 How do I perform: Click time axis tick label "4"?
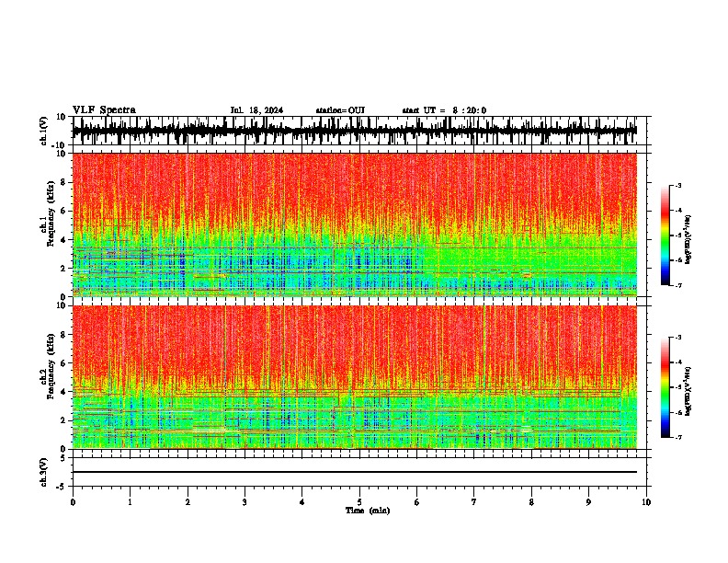tap(302, 502)
